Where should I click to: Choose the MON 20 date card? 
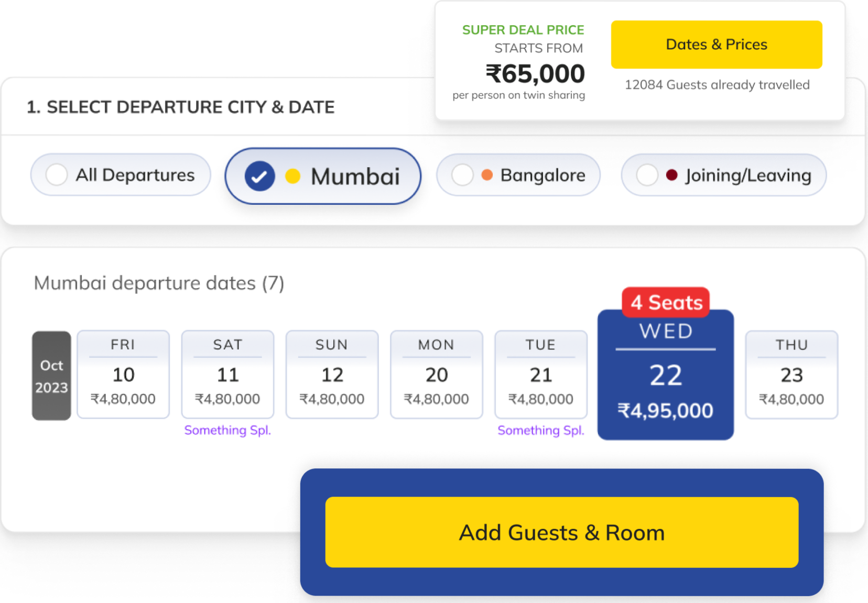coord(436,375)
